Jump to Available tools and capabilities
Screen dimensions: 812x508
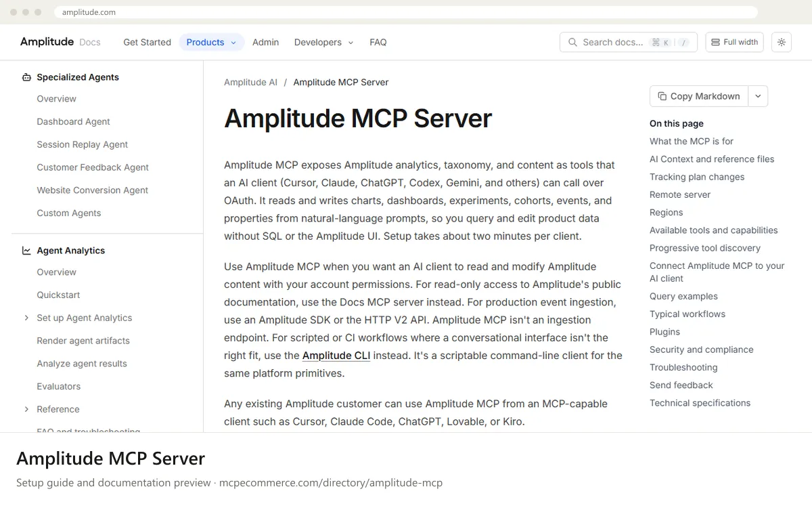point(714,230)
